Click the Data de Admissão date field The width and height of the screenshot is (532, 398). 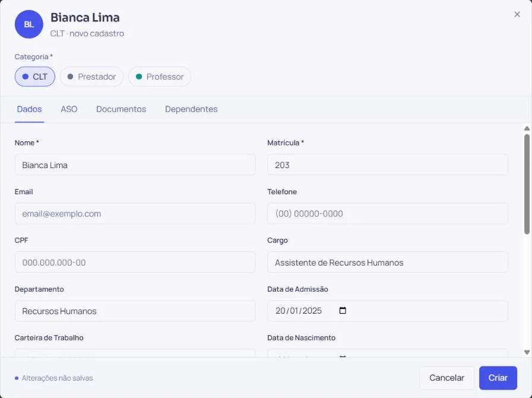tap(388, 311)
